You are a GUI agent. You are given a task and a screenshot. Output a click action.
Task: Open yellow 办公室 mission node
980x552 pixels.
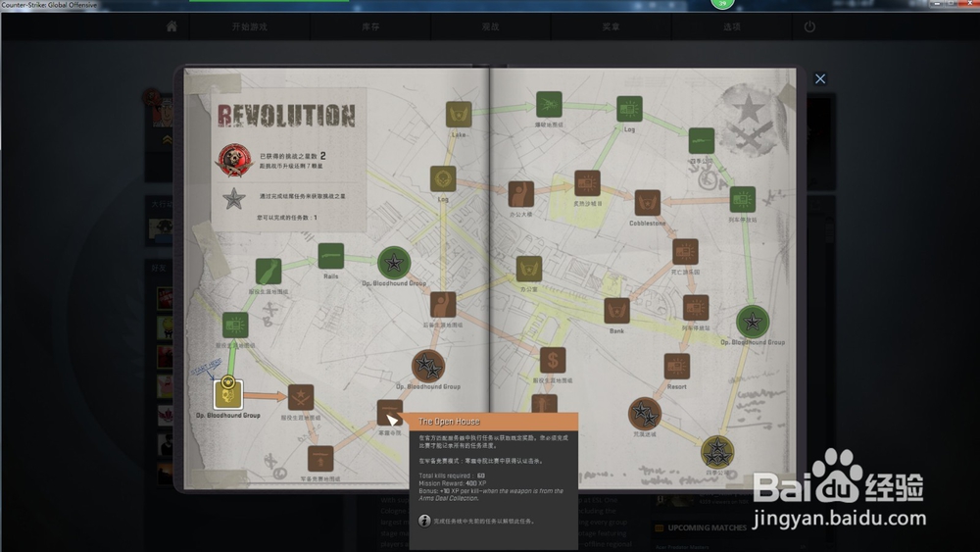[x=529, y=270]
